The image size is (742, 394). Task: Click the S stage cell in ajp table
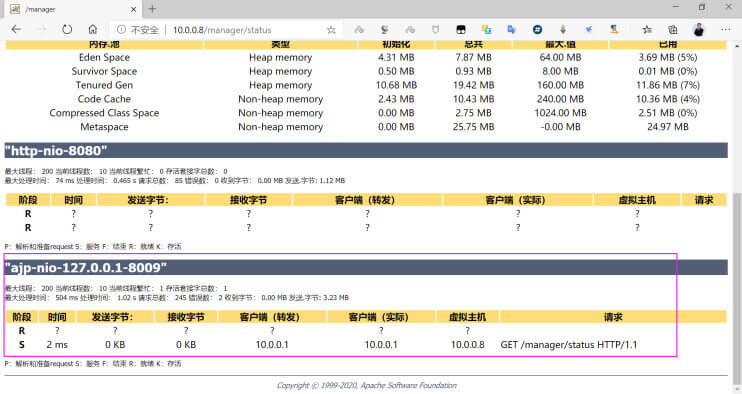point(22,344)
